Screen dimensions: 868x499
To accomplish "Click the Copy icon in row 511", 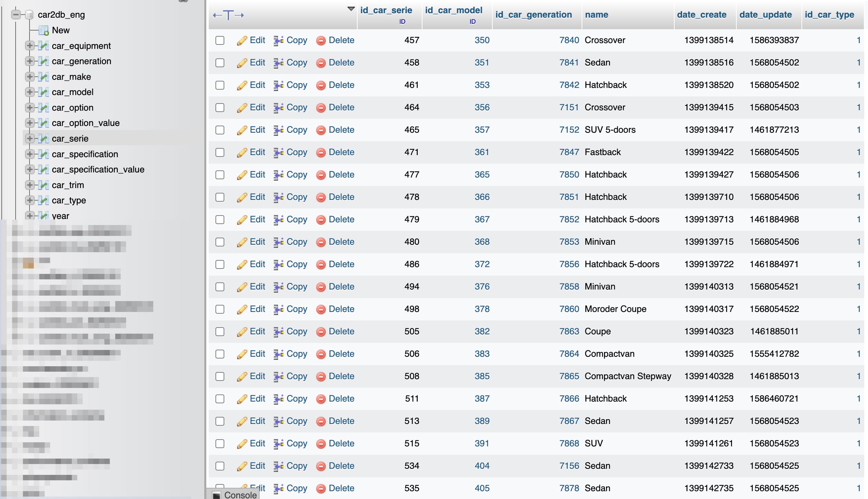I will [278, 399].
